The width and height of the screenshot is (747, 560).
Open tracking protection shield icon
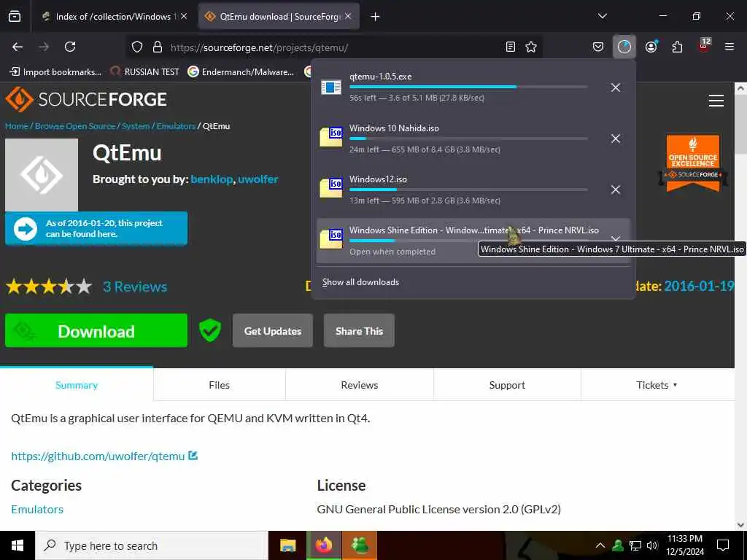pos(137,47)
